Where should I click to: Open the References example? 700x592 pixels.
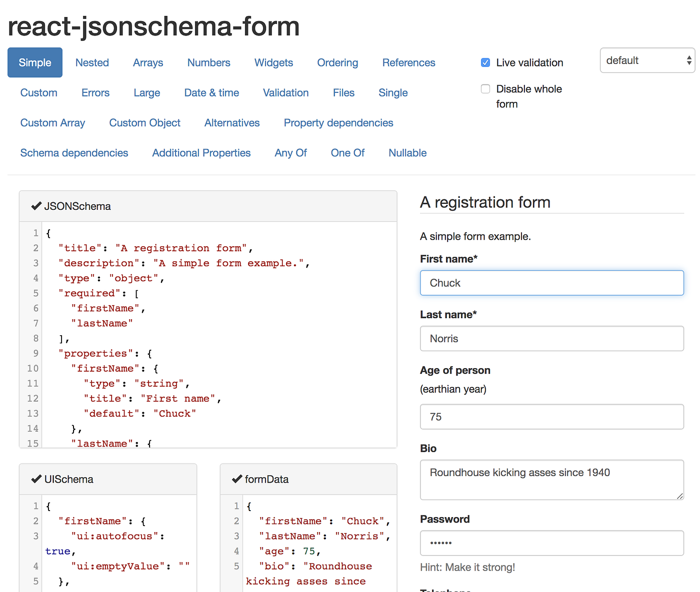pyautogui.click(x=408, y=62)
